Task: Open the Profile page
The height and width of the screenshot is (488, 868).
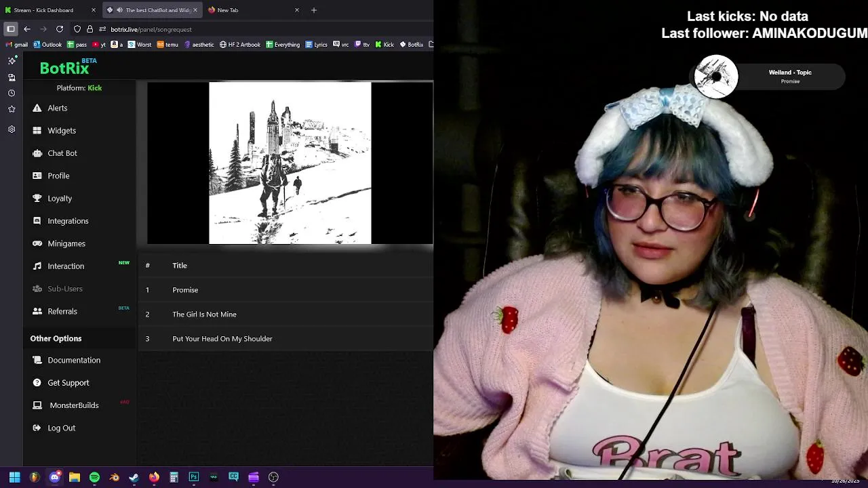Action: (x=51, y=176)
